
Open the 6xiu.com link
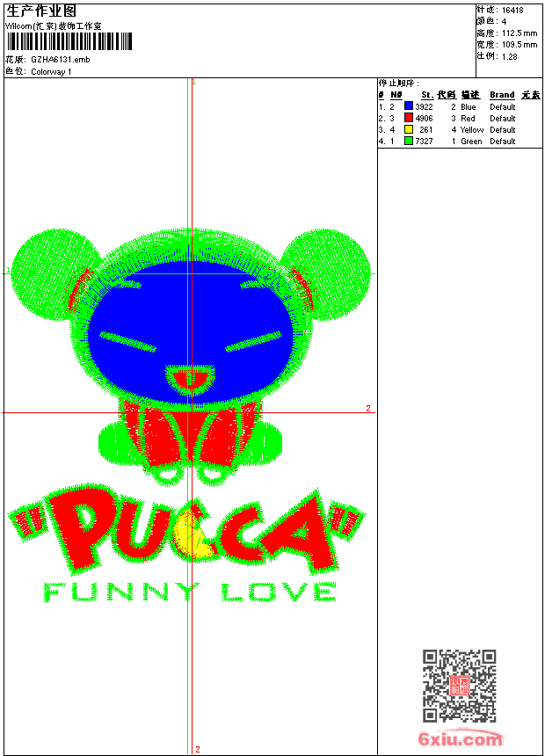(x=460, y=738)
